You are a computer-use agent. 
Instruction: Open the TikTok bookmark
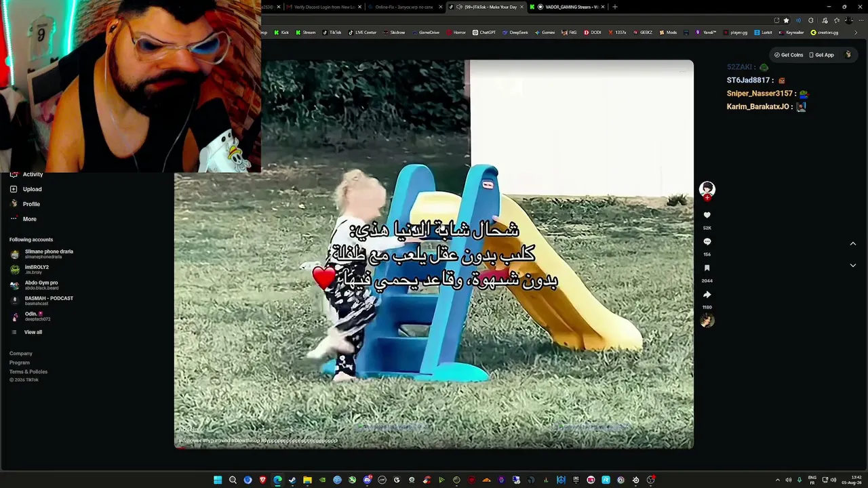(332, 33)
